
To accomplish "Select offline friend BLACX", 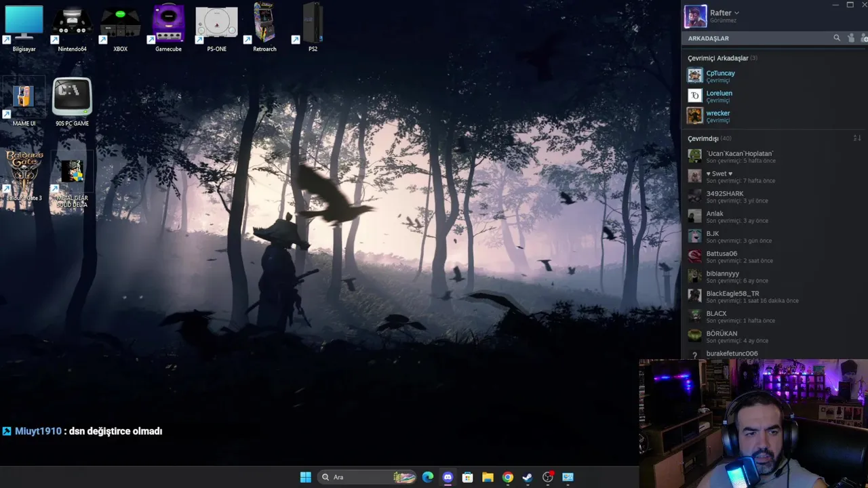I will click(x=773, y=316).
